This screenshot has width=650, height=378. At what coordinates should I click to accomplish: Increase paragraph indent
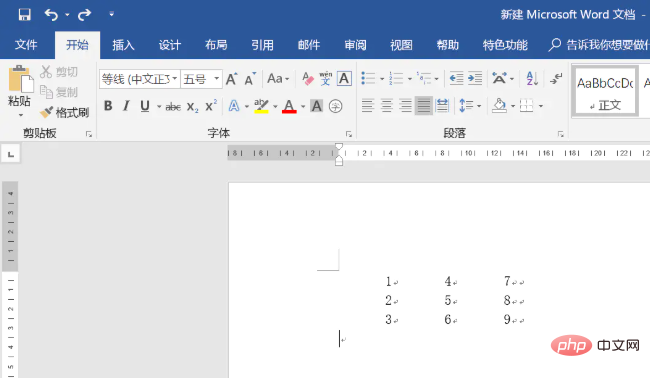click(475, 78)
